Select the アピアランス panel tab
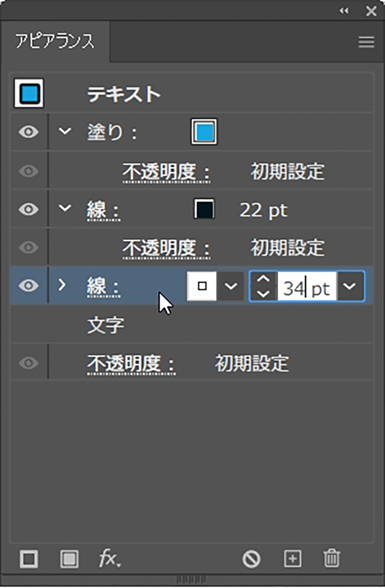This screenshot has width=385, height=588. point(55,42)
